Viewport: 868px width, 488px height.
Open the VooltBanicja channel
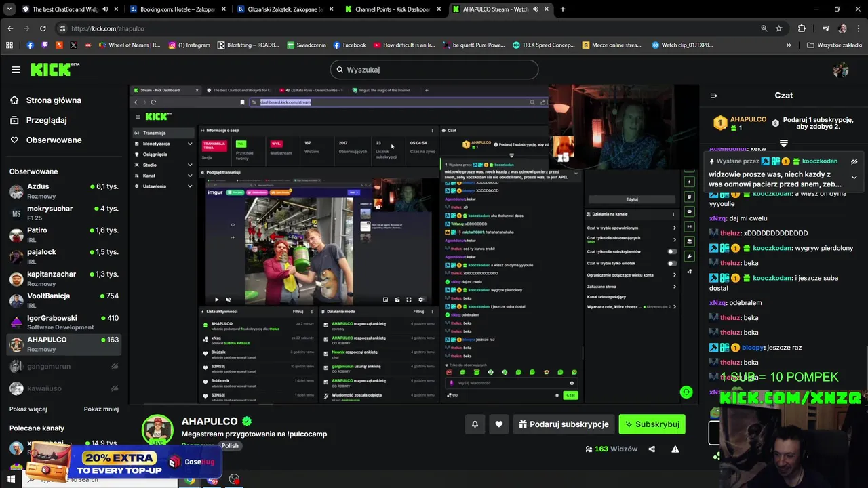64,300
